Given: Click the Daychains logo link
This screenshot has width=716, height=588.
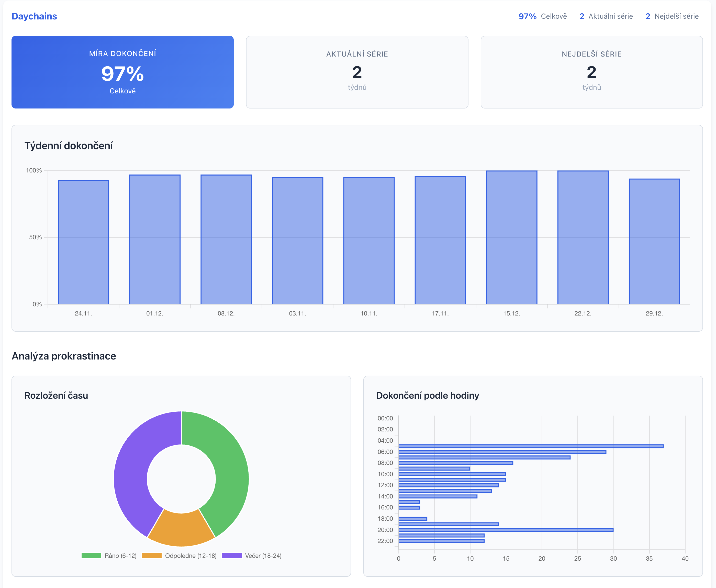Looking at the screenshot, I should [34, 16].
